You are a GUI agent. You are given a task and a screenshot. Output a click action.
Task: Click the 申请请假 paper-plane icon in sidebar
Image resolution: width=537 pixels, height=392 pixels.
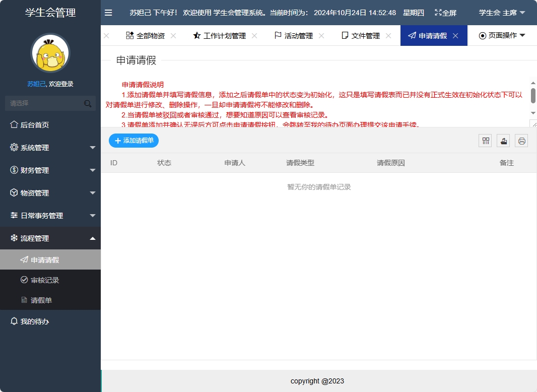(x=23, y=258)
